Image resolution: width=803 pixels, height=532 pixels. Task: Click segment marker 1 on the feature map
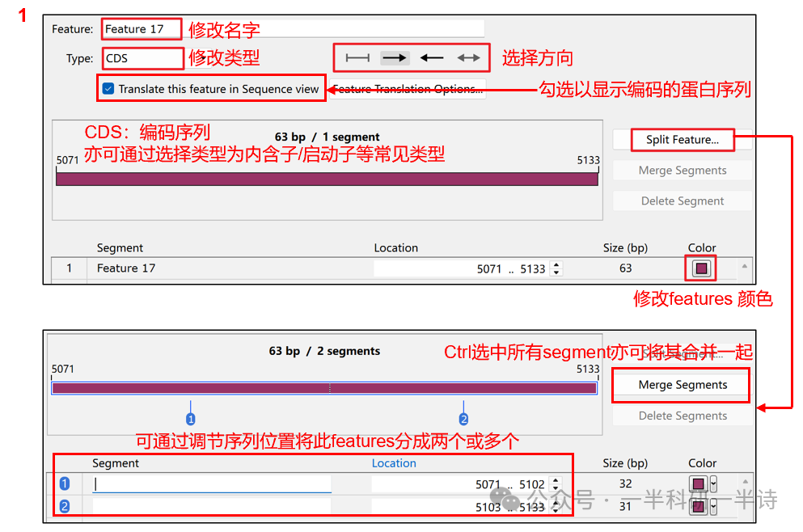click(191, 418)
